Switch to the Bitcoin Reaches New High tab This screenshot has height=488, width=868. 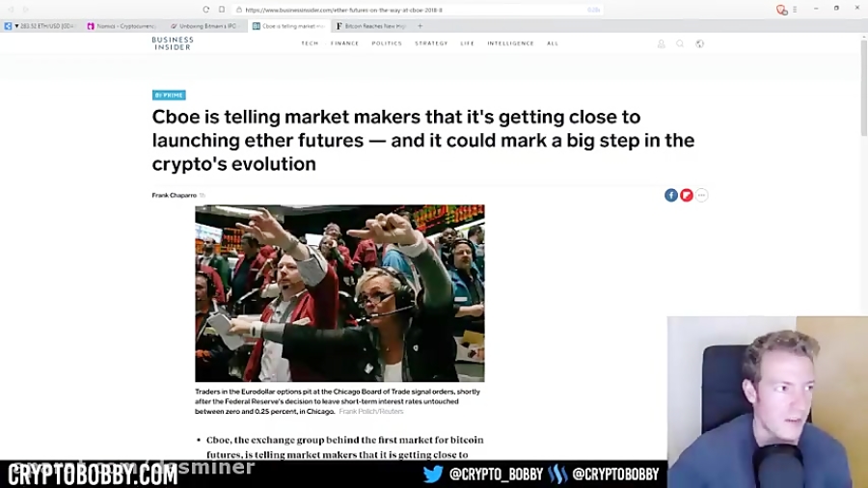(x=371, y=26)
